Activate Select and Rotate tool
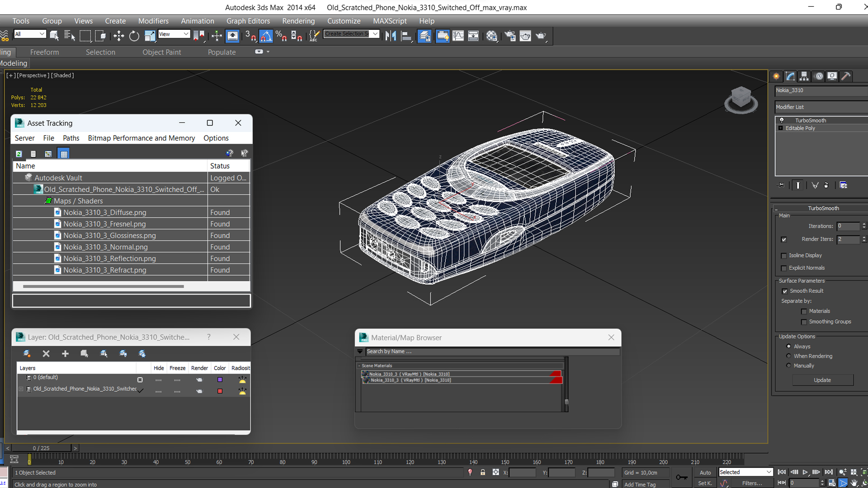 134,36
